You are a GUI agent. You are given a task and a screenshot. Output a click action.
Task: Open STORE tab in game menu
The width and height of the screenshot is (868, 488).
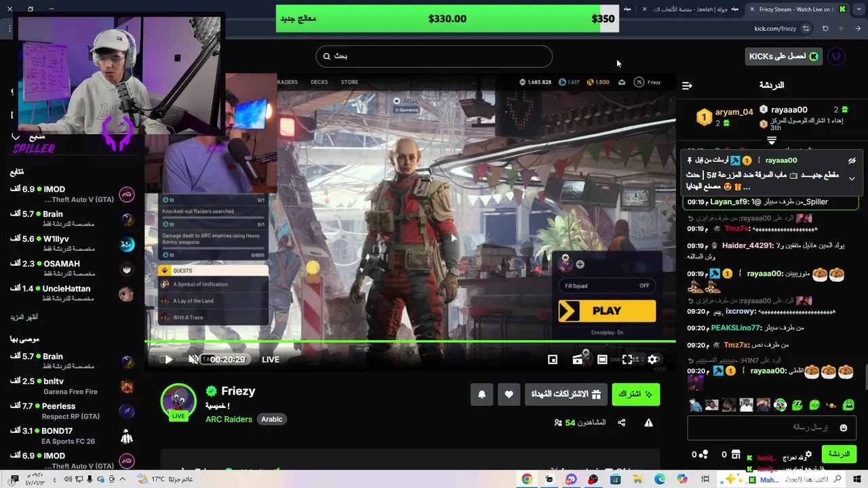[349, 82]
